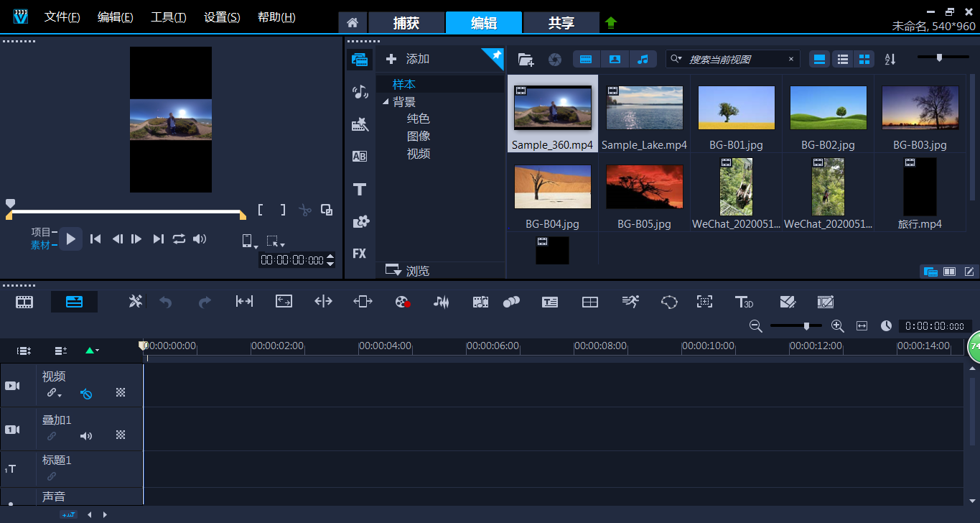The image size is (980, 523).
Task: Play the preview clip
Action: (70, 239)
